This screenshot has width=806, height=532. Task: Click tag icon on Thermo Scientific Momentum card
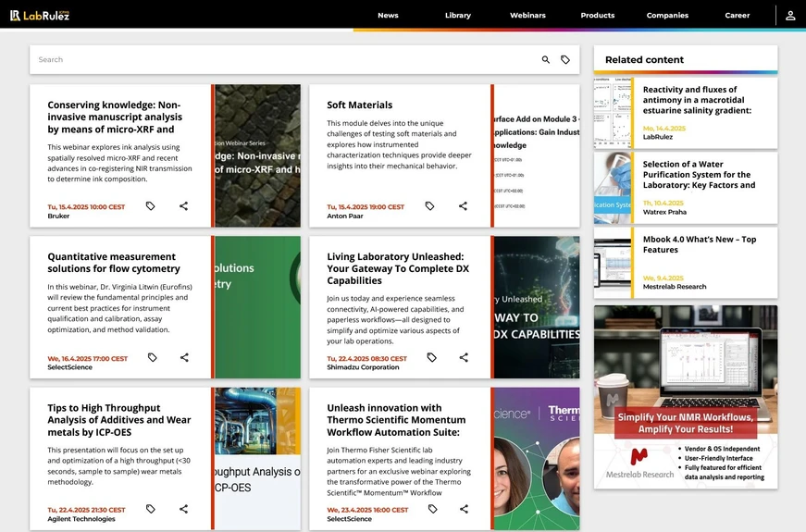pos(433,509)
